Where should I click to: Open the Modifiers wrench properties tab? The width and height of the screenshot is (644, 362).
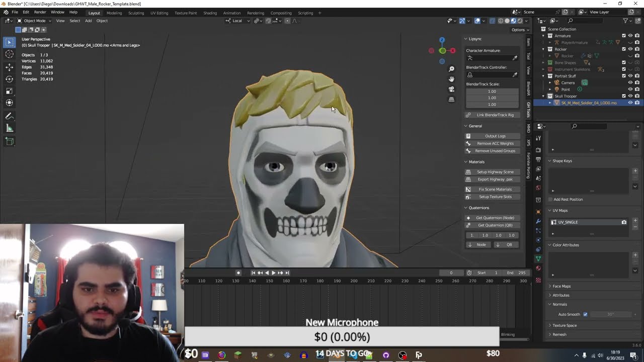click(538, 221)
